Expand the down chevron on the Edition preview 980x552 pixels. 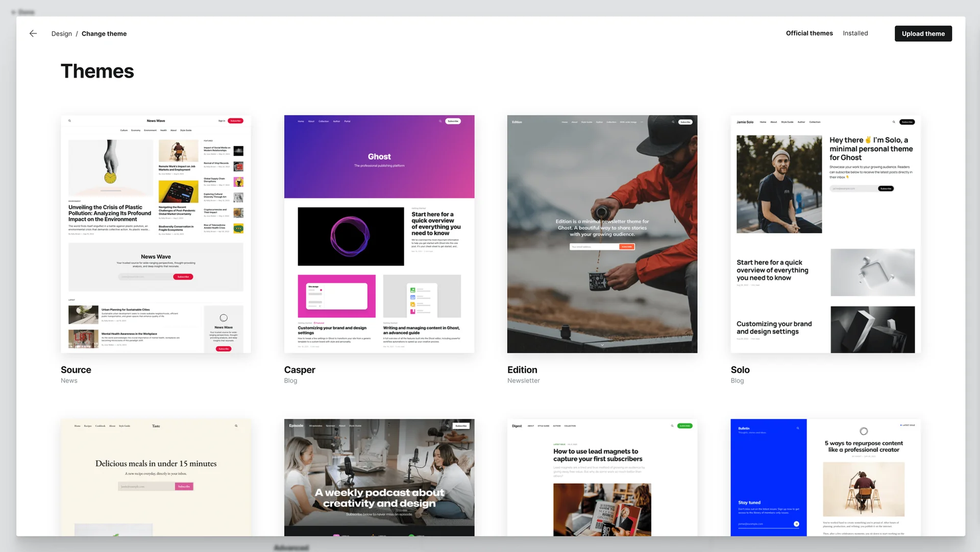(x=602, y=346)
